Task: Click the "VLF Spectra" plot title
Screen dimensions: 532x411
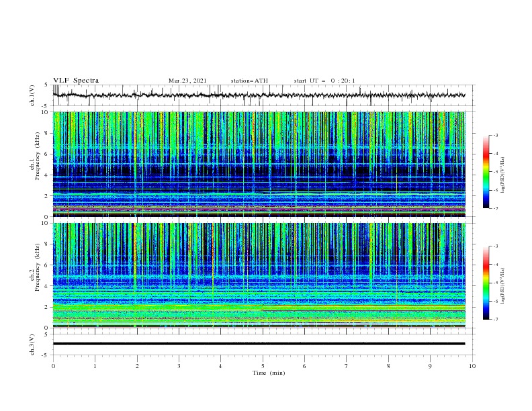Action: 76,81
